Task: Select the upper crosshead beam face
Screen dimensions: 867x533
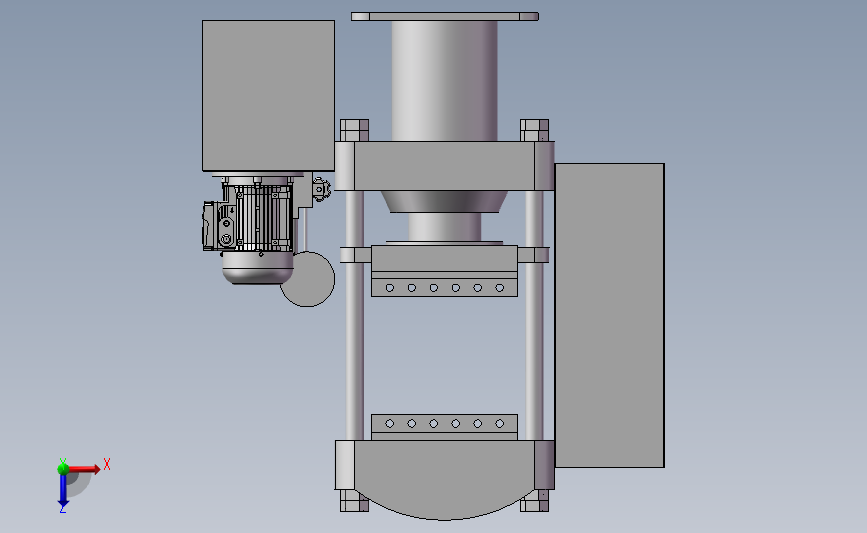Action: (x=445, y=166)
